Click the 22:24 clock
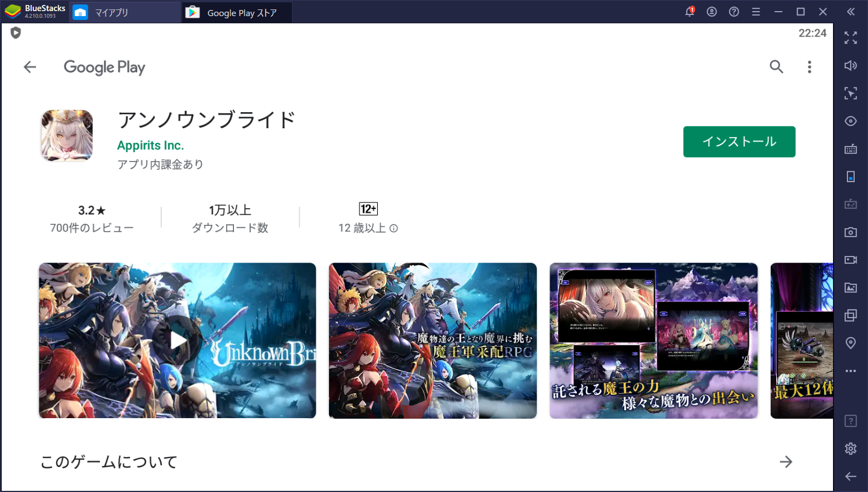This screenshot has width=868, height=492. pos(812,33)
